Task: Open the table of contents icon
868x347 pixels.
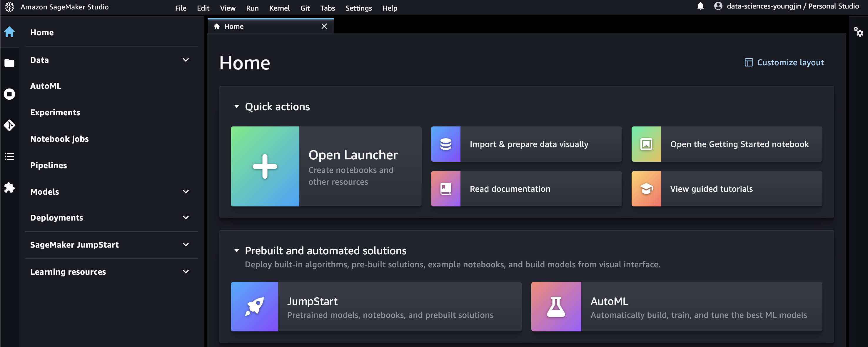Action: point(9,156)
